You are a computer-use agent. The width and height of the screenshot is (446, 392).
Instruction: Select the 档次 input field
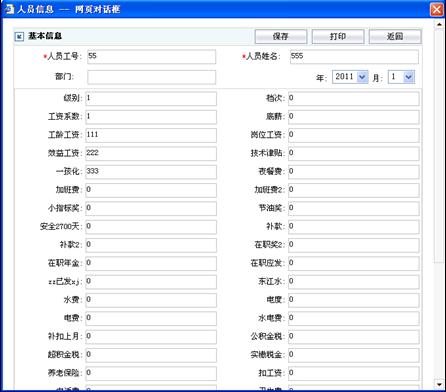[354, 99]
